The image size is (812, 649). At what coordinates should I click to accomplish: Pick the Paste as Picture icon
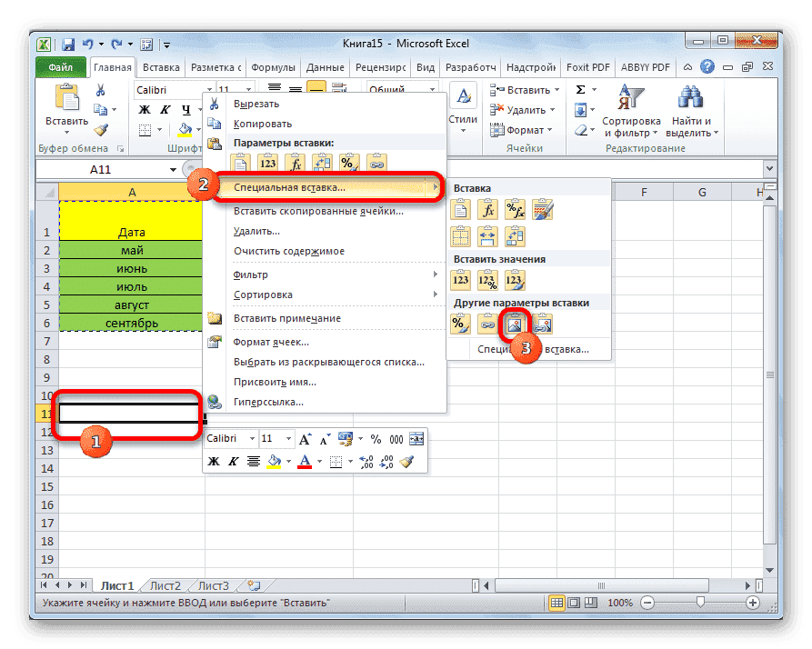pos(513,324)
